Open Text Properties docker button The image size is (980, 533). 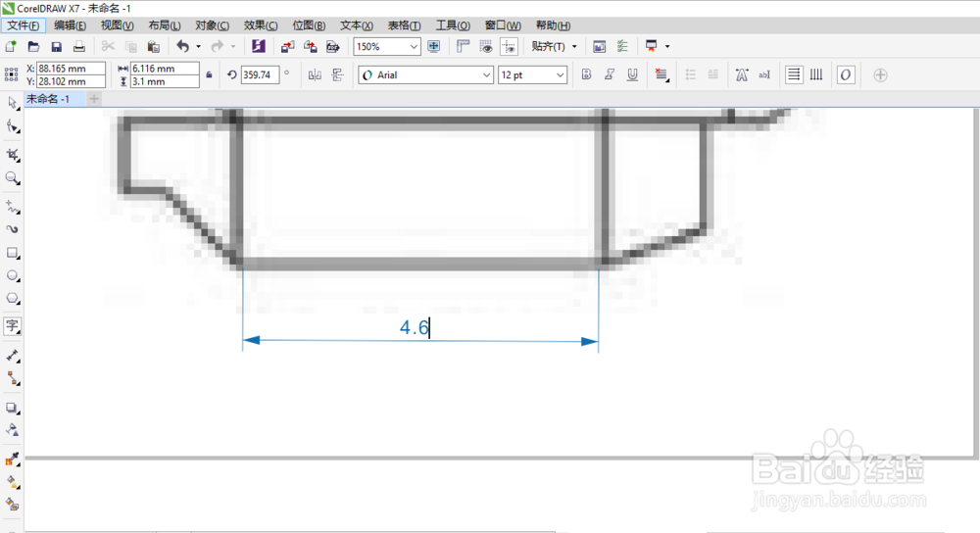(x=741, y=75)
